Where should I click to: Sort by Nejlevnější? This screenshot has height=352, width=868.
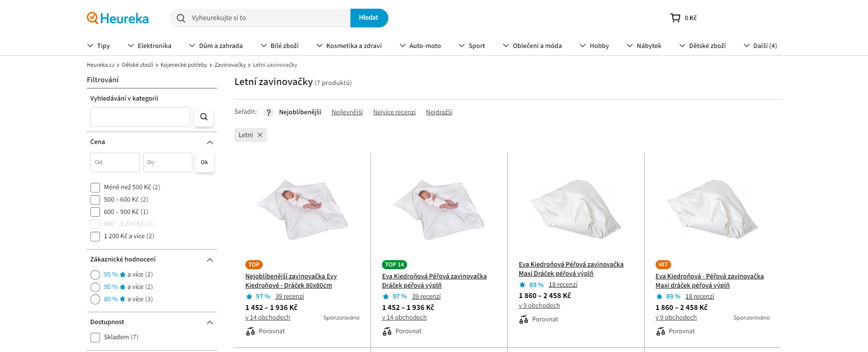click(347, 112)
